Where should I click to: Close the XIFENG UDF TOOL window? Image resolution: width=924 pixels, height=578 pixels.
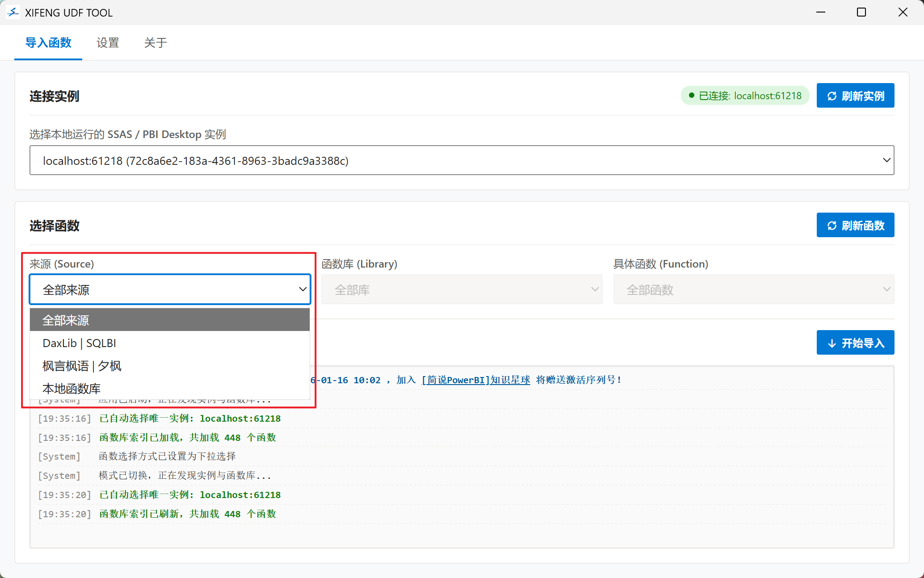click(903, 13)
